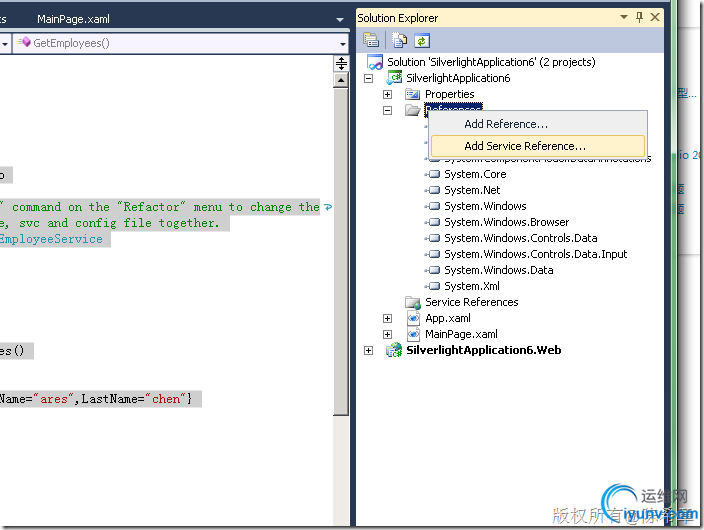Screen dimensions: 704x530
Task: Click the Show All Files toolbar icon
Action: tap(400, 40)
